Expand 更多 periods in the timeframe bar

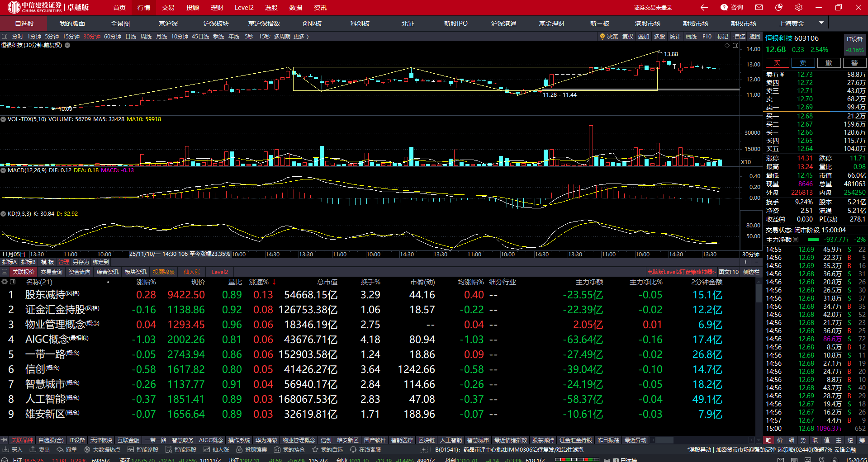coord(301,37)
